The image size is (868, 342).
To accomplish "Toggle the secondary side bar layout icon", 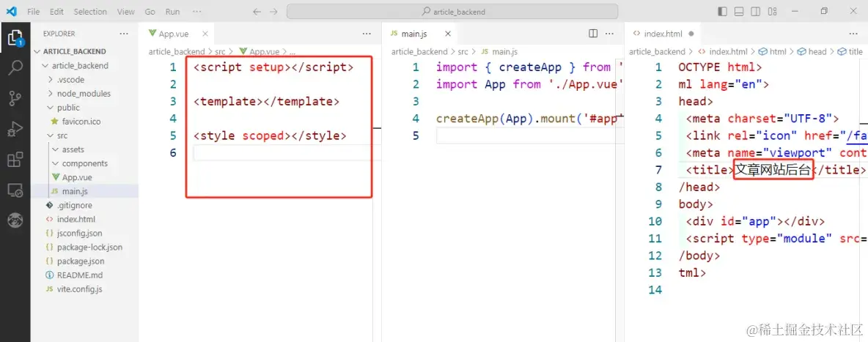I will pos(756,12).
